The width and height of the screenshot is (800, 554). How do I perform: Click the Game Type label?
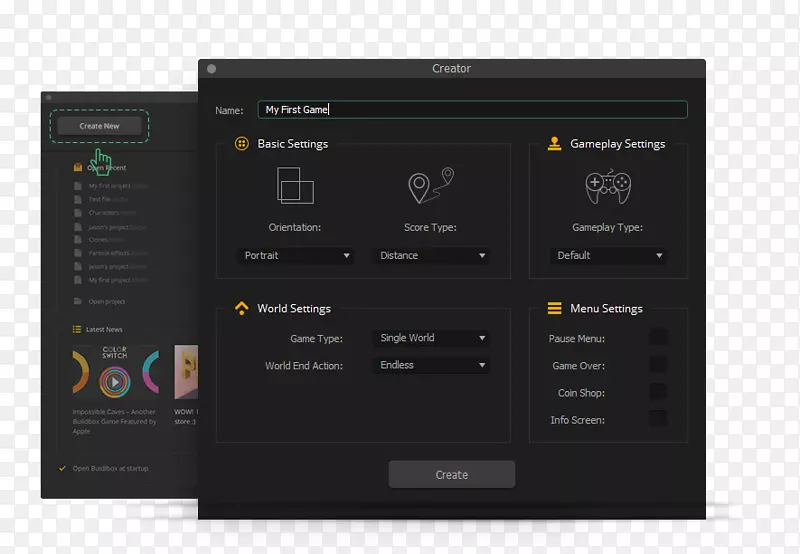tap(316, 338)
